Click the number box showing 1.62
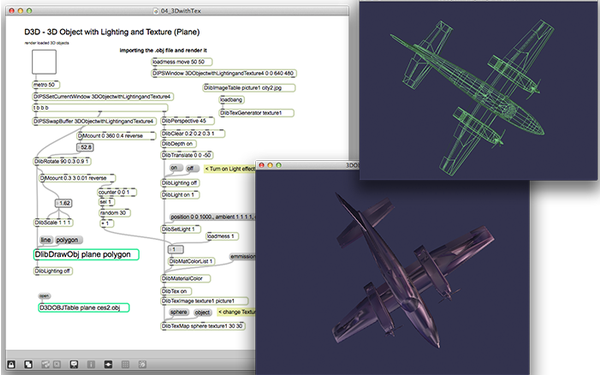600x375 pixels. [64, 203]
